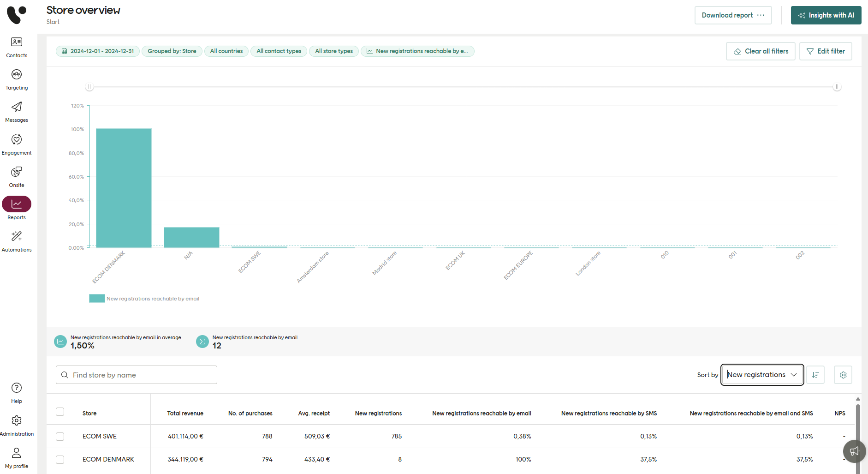Check the ECOM DENMARK row checkbox
Viewport: 868px width, 474px height.
[60, 459]
